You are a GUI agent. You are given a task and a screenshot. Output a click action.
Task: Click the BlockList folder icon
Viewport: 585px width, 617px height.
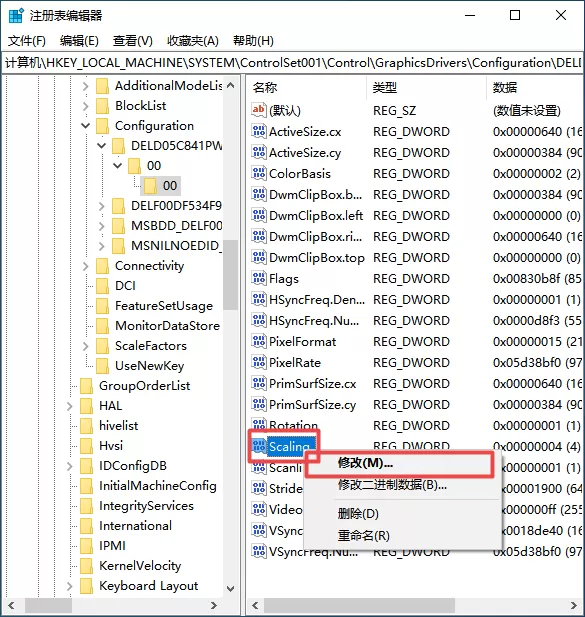pos(102,105)
